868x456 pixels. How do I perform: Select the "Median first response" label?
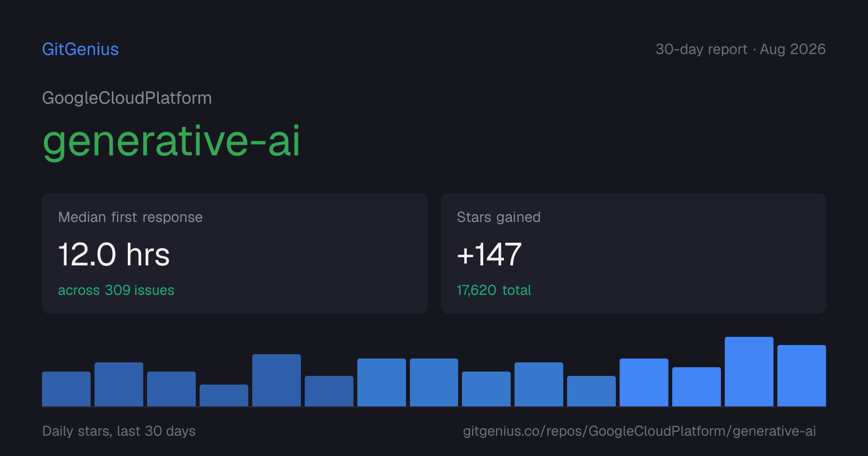coord(130,217)
